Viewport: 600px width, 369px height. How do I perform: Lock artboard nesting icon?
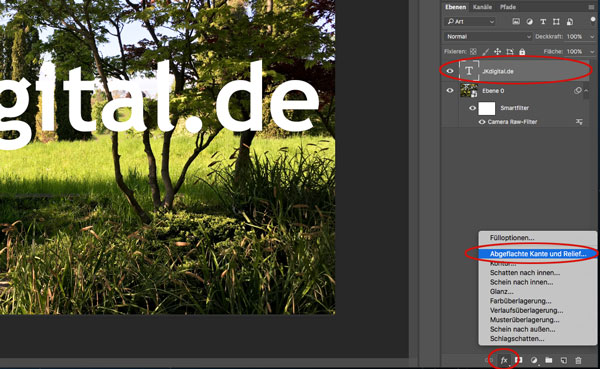point(510,51)
